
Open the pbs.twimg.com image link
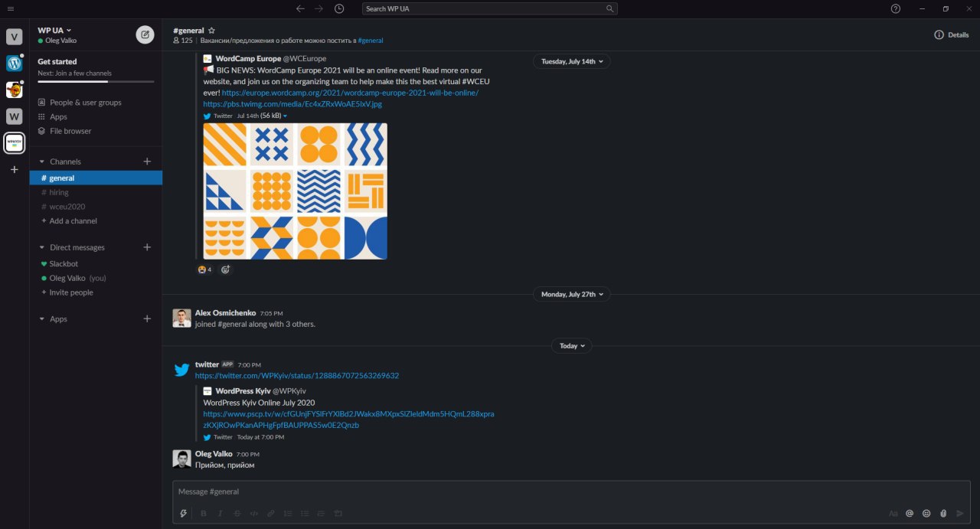pos(292,103)
